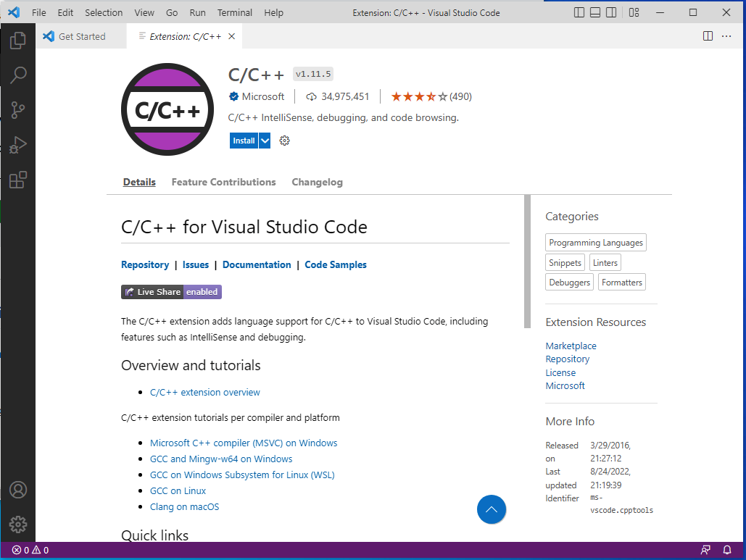Open Source Control view icon
The width and height of the screenshot is (746, 560).
pos(17,110)
